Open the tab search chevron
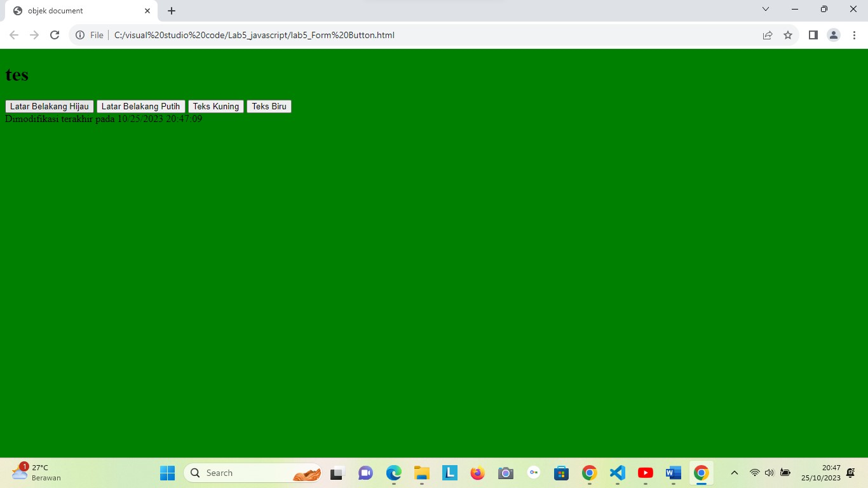Screen dimensions: 868x488 point(766,9)
